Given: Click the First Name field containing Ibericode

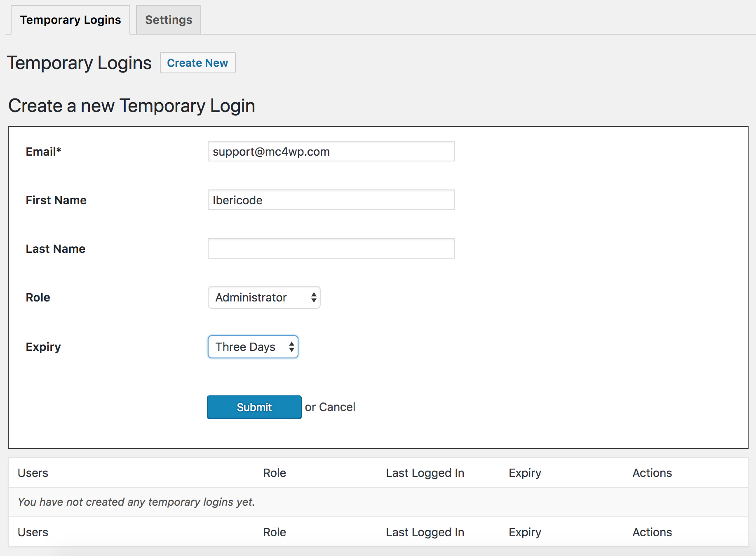Looking at the screenshot, I should tap(331, 200).
